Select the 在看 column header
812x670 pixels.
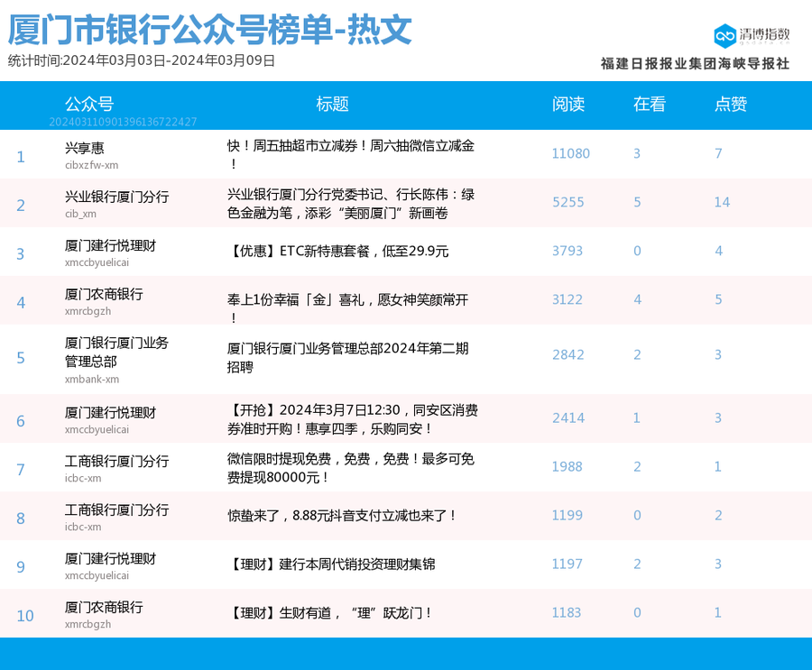[x=649, y=104]
